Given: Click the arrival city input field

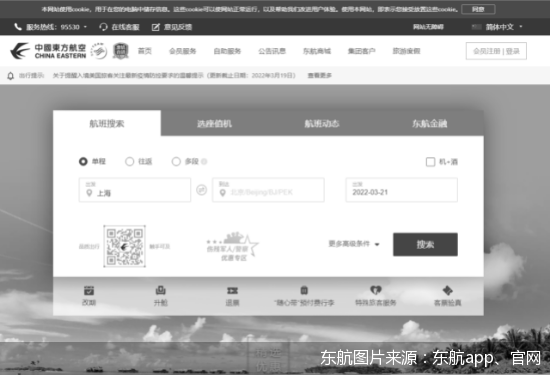Looking at the screenshot, I should pyautogui.click(x=268, y=190).
